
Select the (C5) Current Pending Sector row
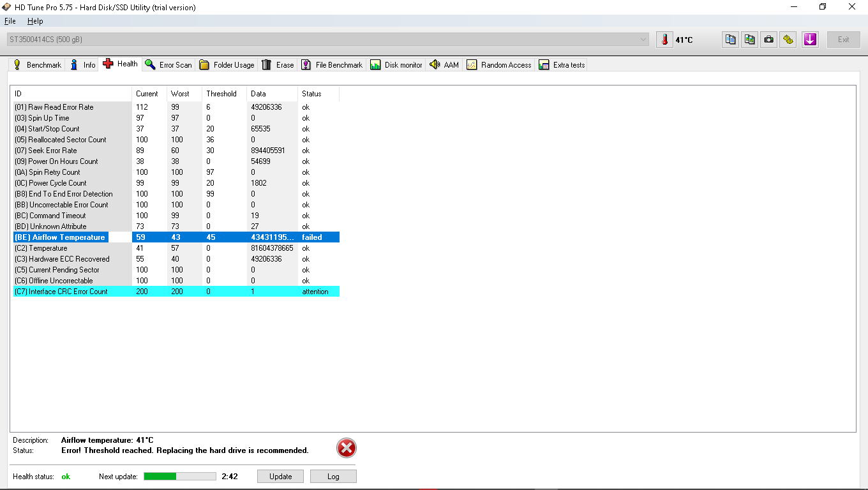tap(176, 270)
